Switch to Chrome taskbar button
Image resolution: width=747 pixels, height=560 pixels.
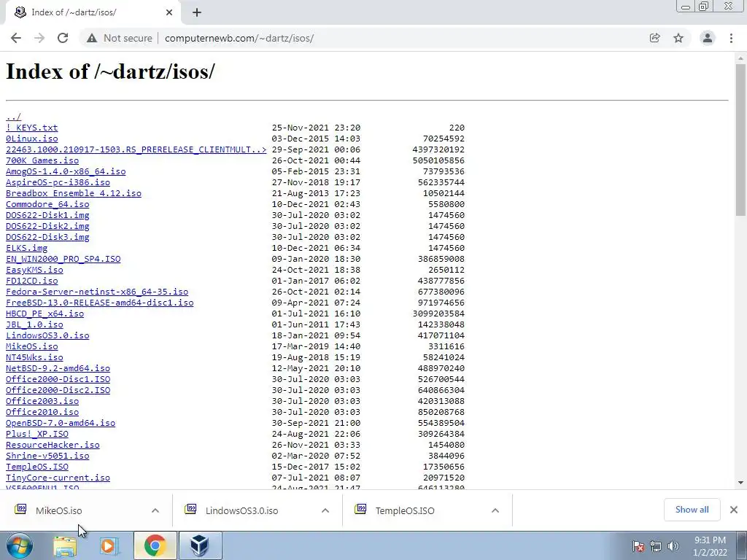point(155,545)
